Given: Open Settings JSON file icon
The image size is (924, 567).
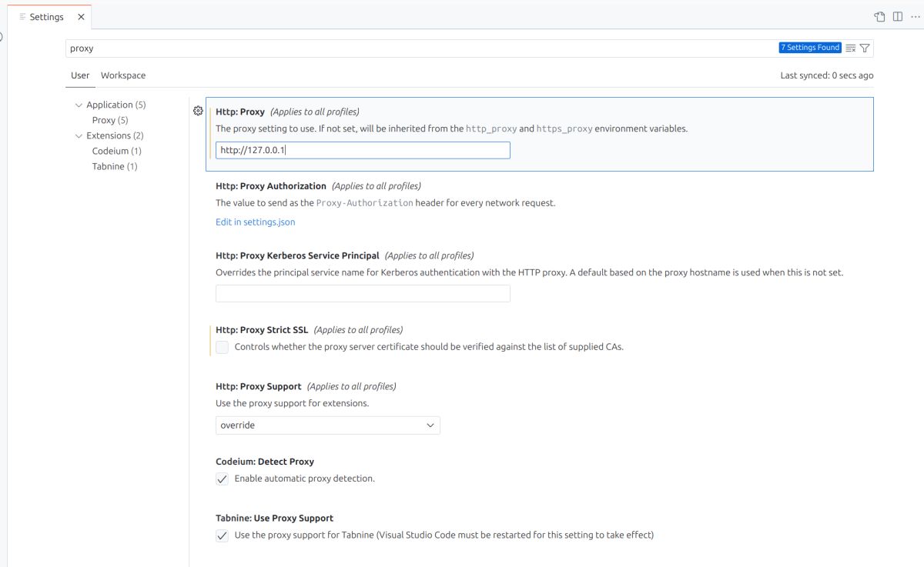Looking at the screenshot, I should (x=879, y=17).
